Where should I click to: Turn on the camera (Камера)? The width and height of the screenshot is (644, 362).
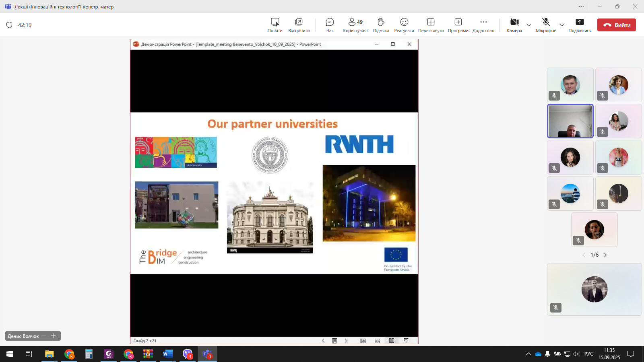pos(514,25)
